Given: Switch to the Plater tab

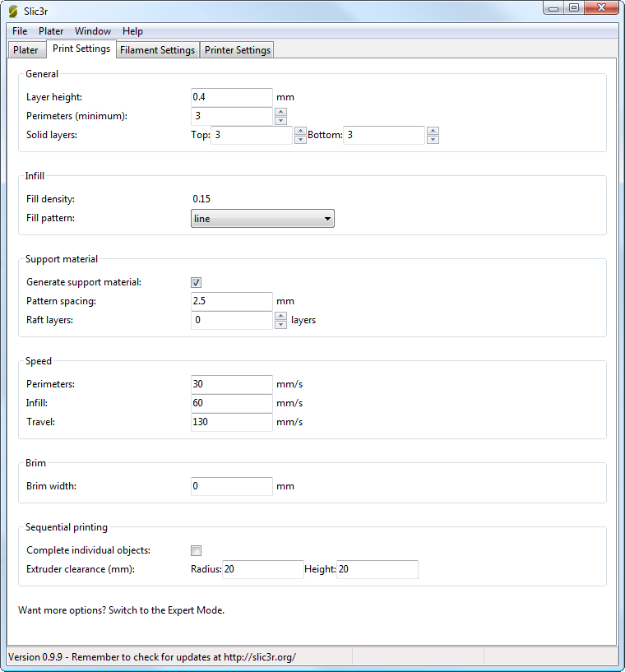Looking at the screenshot, I should point(25,49).
